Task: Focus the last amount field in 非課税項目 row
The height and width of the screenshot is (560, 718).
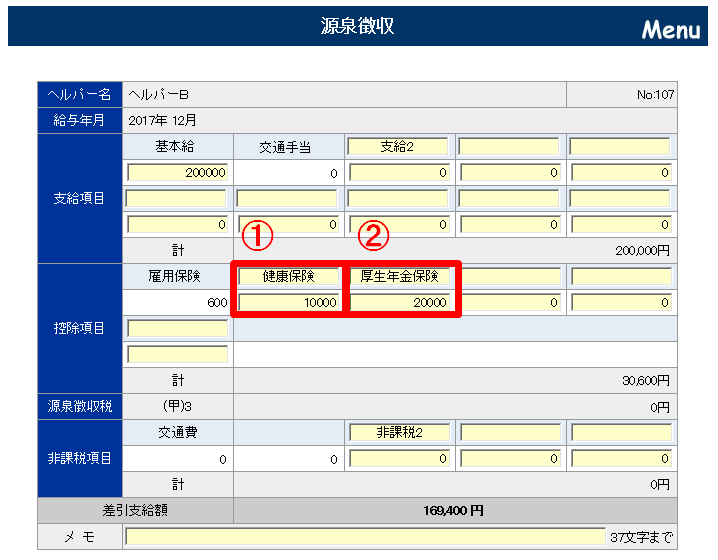Action: [619, 459]
